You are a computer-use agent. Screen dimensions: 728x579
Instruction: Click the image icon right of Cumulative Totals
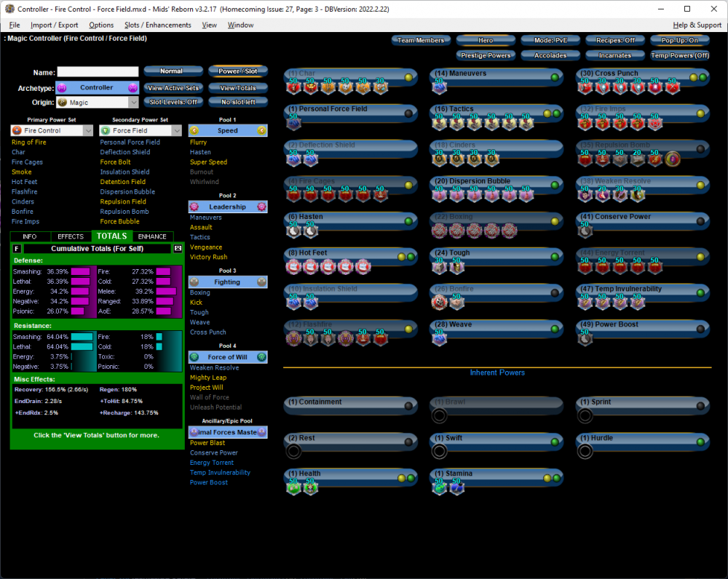click(178, 249)
